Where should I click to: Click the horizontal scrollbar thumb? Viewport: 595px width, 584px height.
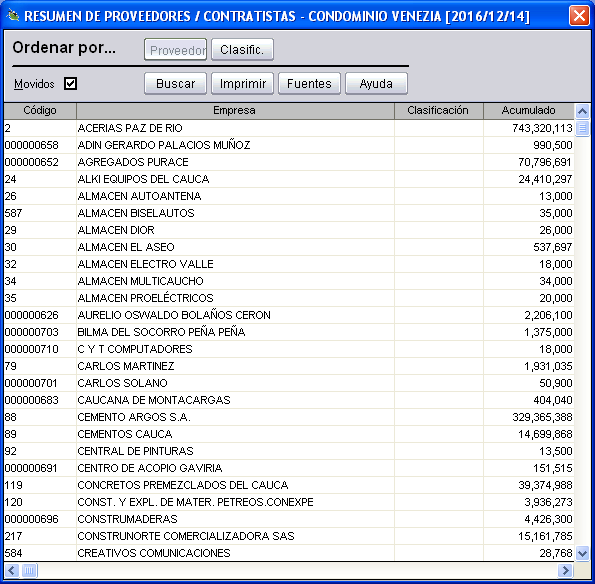click(x=29, y=570)
